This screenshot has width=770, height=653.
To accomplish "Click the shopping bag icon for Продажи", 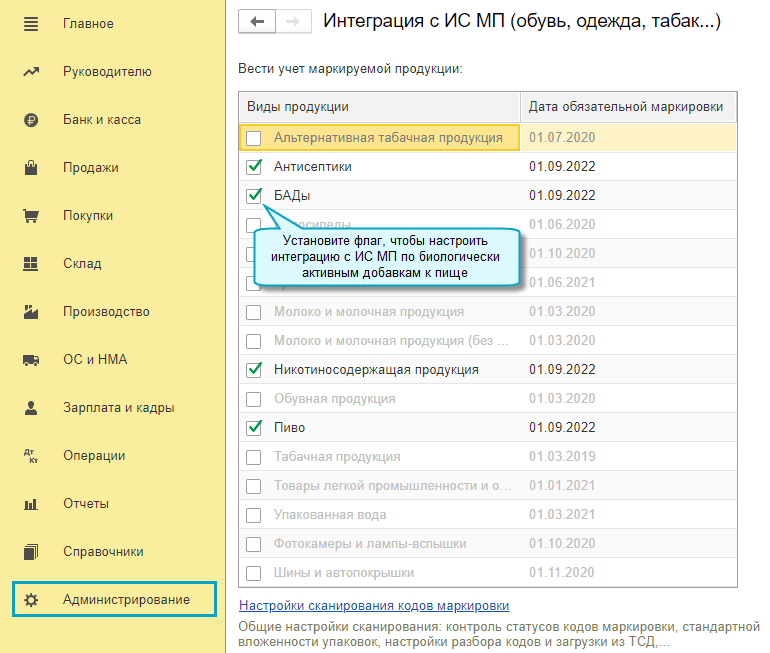I will tap(31, 167).
